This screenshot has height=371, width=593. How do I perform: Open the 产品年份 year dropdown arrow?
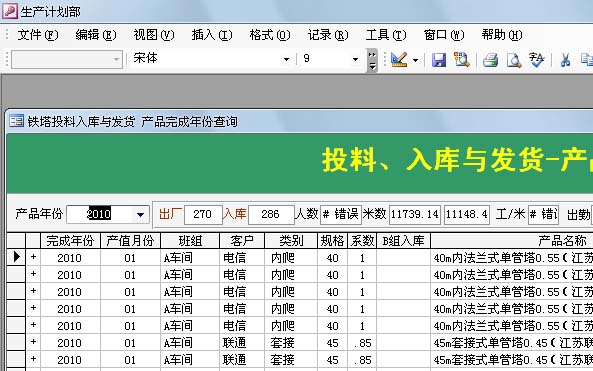(x=140, y=214)
